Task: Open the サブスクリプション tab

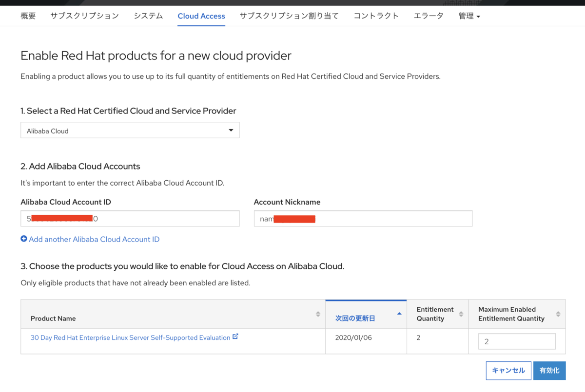Action: tap(85, 16)
